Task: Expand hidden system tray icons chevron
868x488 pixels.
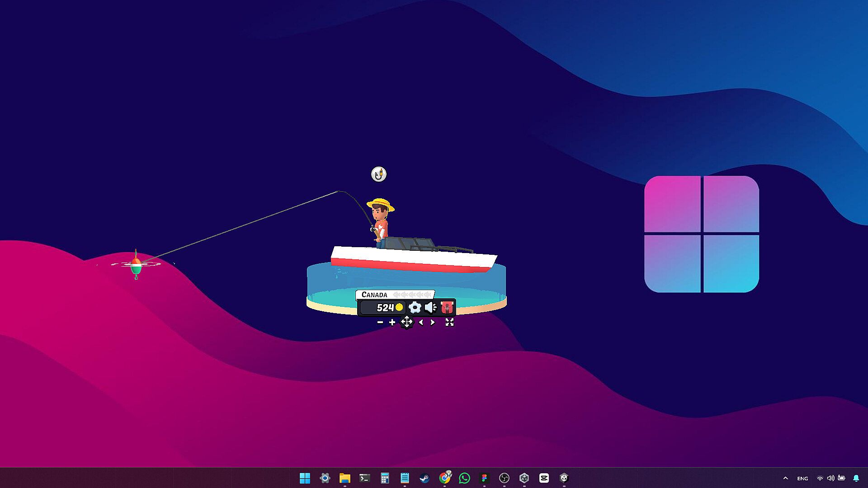Action: click(785, 478)
